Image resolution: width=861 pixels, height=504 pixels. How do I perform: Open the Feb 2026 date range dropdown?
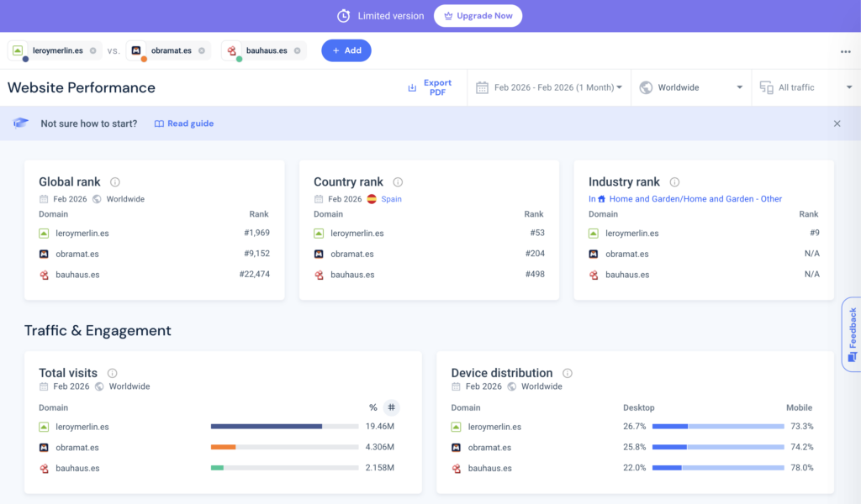pos(548,87)
